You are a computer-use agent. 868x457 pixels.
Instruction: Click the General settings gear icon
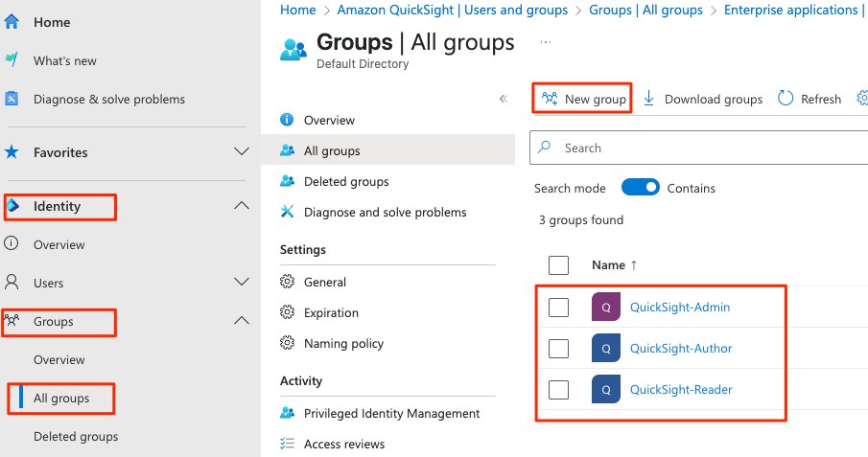point(288,282)
